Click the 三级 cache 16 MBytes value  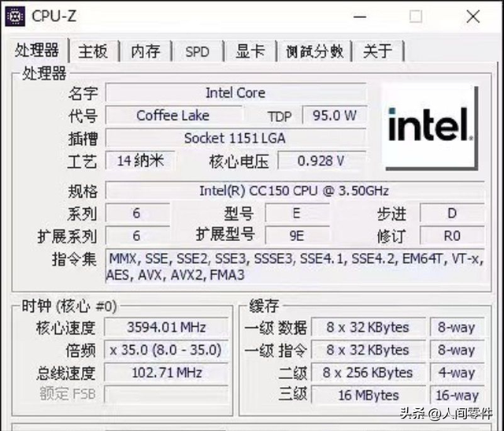click(369, 395)
